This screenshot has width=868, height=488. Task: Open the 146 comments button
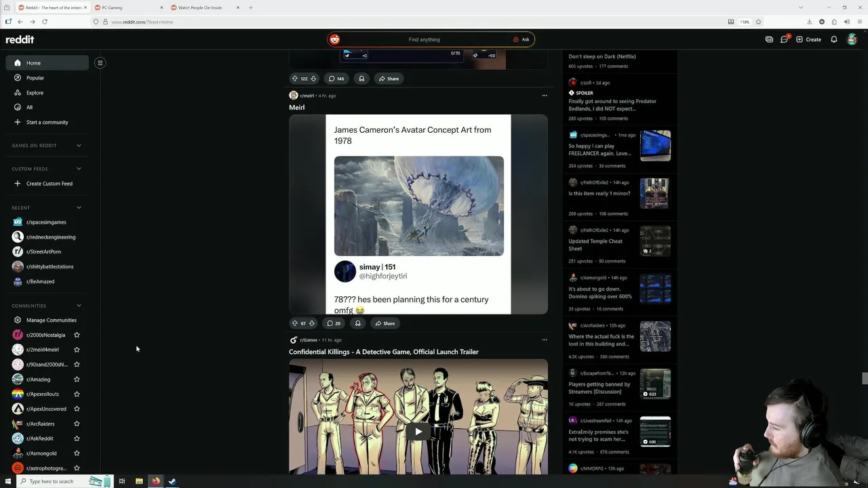pos(336,79)
